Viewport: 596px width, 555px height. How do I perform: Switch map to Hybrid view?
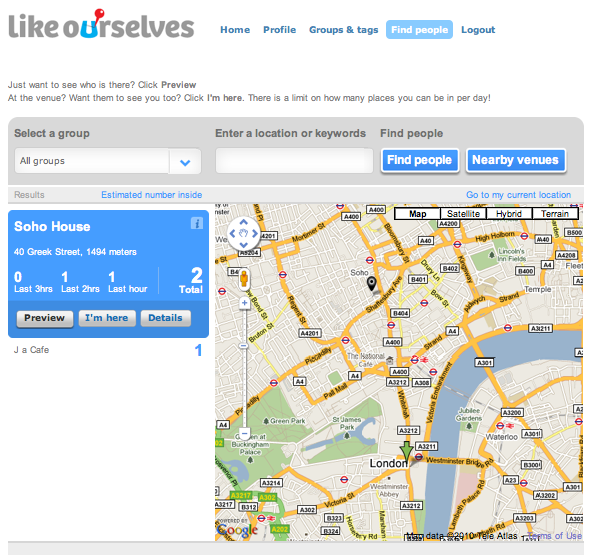(x=509, y=214)
